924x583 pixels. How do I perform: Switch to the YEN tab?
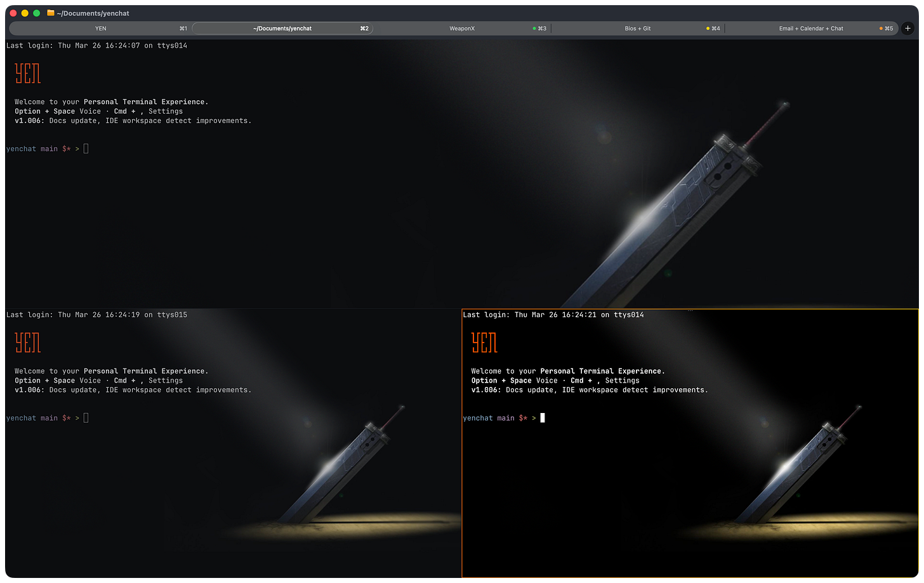pyautogui.click(x=101, y=29)
